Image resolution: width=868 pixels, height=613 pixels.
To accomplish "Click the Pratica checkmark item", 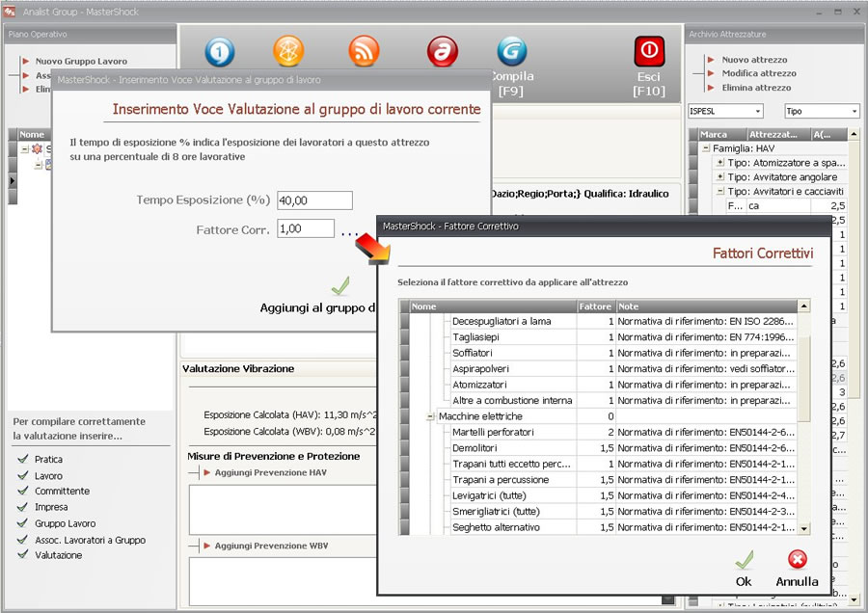I will [x=48, y=460].
